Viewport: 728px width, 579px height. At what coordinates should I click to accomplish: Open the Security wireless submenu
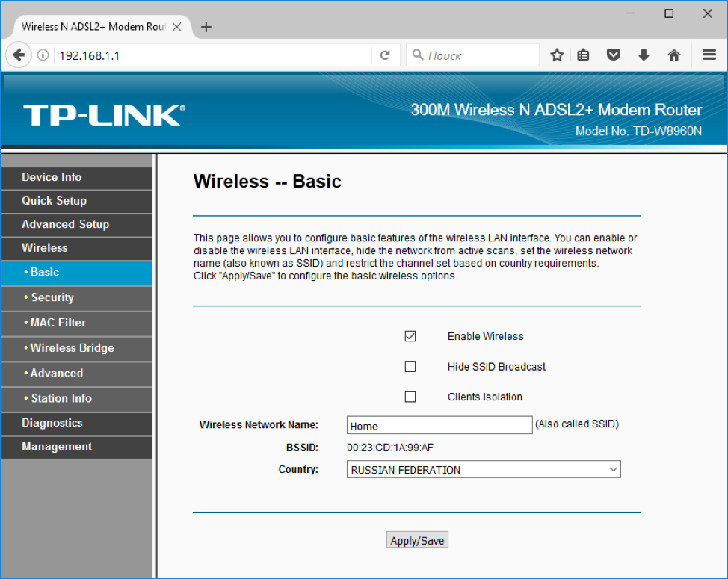coord(52,297)
